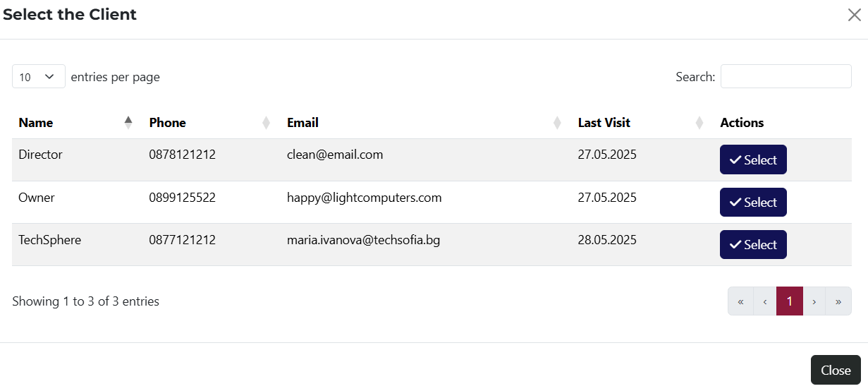This screenshot has width=868, height=391.
Task: Click the Last Visit sort icon
Action: click(699, 123)
